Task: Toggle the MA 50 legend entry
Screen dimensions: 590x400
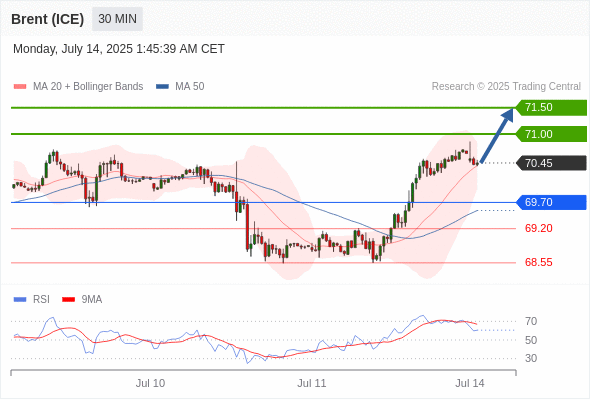Action: click(180, 87)
